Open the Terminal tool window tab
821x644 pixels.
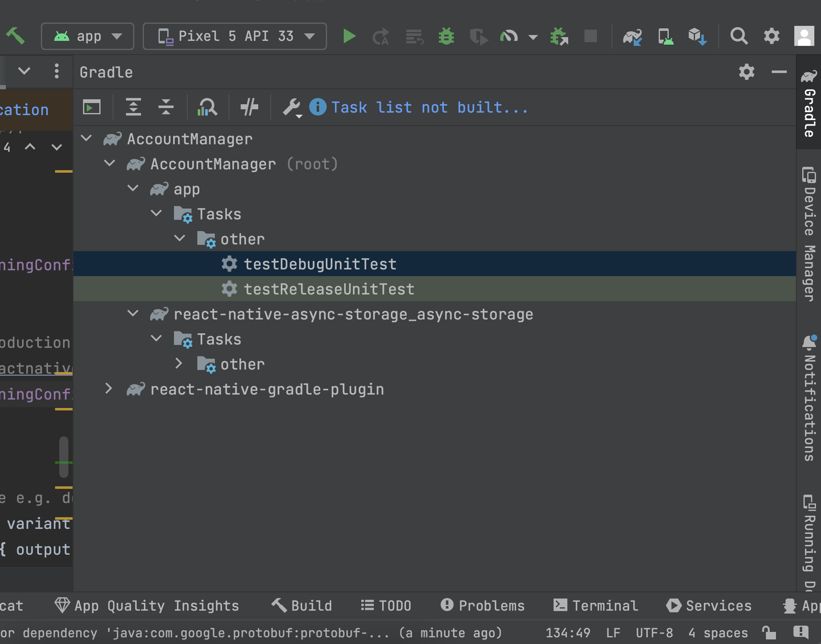pos(596,605)
